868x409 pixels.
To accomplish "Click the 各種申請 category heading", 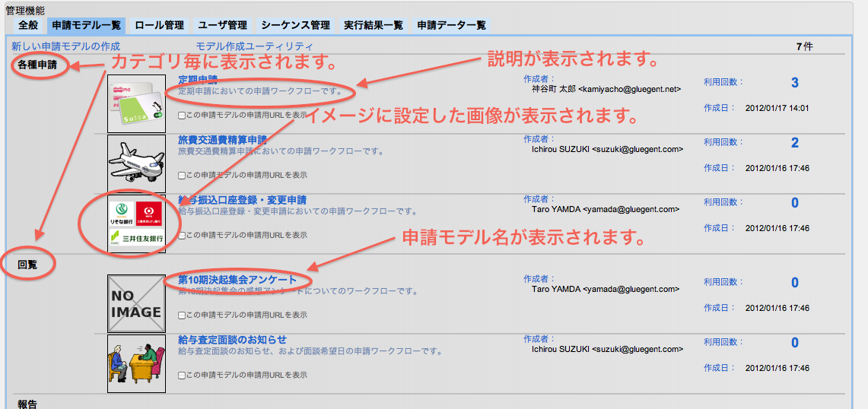I will [37, 65].
